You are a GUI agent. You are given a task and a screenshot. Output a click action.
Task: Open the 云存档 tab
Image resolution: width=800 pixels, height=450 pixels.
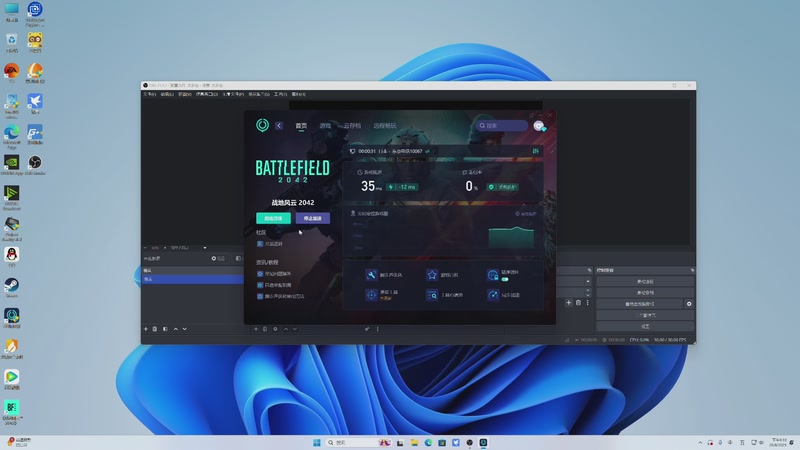point(352,126)
